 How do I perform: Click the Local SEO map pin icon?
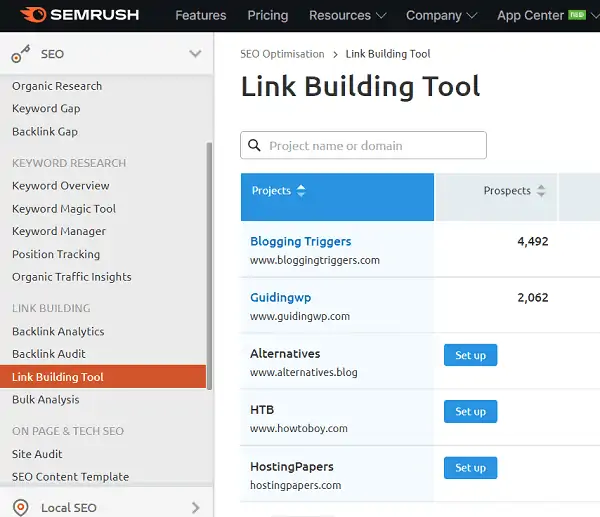click(21, 508)
